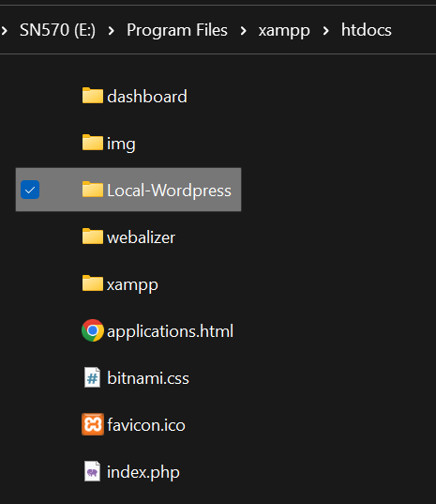Screen dimensions: 436x504
Task: Expand chevron after xampp breadcrumb
Action: [326, 31]
